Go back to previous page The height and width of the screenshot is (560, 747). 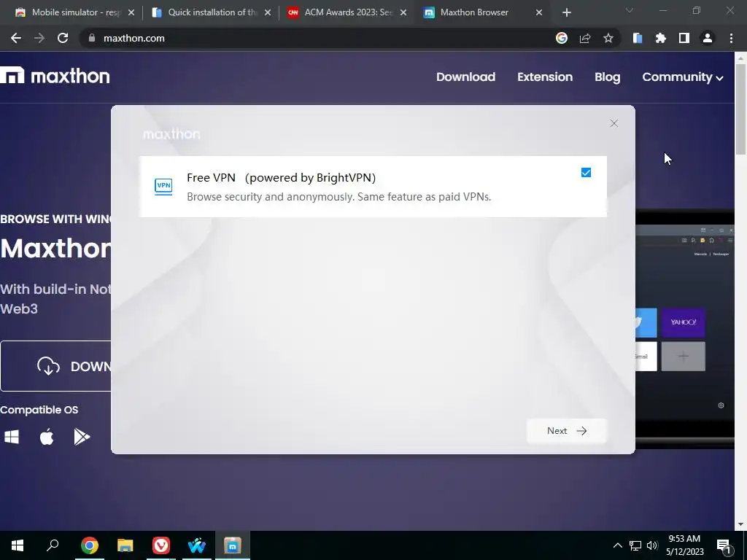(16, 38)
